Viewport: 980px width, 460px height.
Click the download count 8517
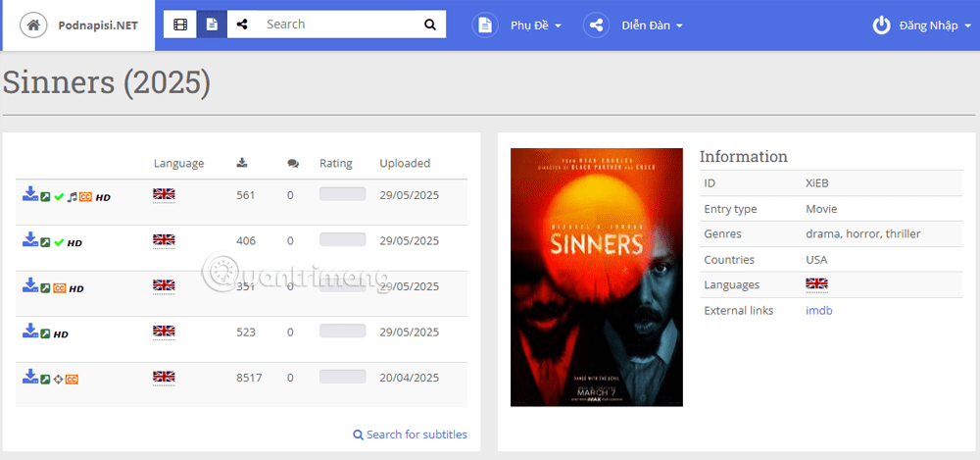(249, 378)
